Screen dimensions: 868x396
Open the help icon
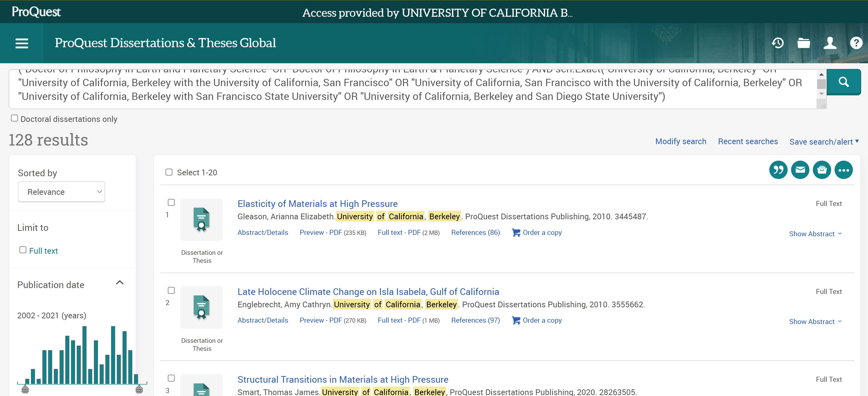click(856, 43)
